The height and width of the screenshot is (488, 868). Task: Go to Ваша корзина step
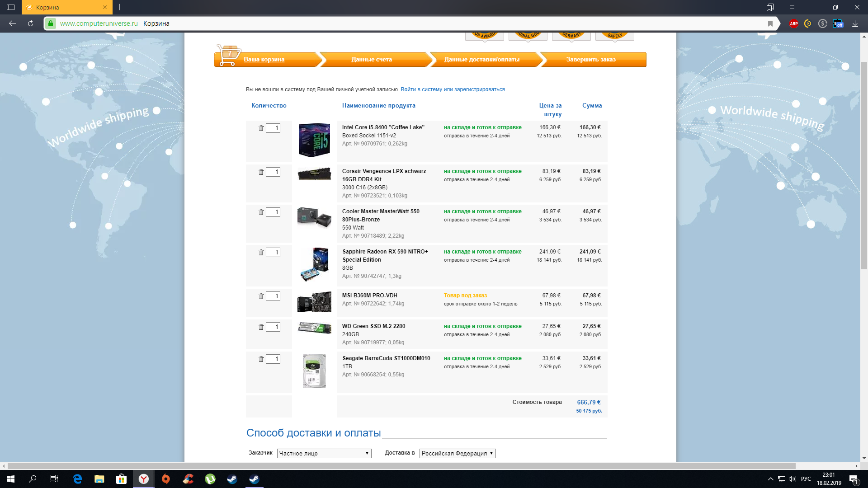pos(264,60)
